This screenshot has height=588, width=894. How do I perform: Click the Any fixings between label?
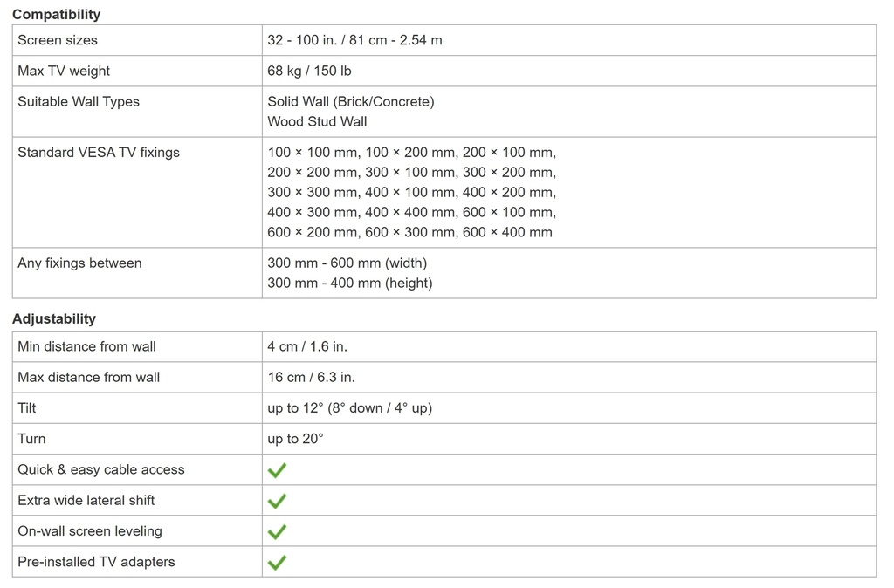coord(79,263)
